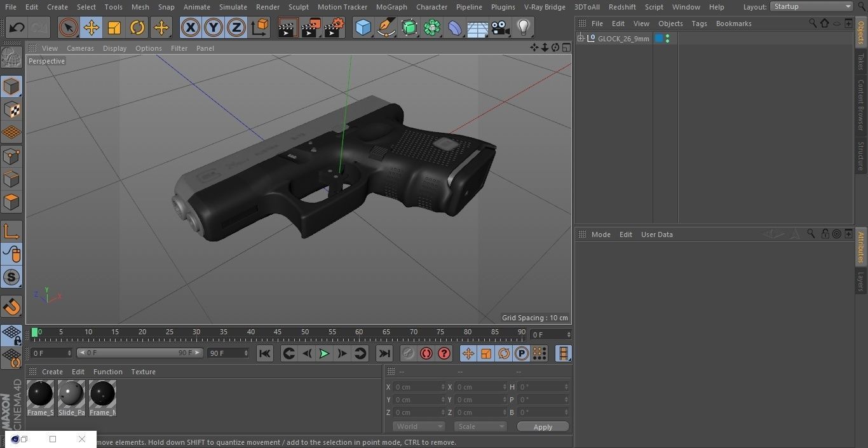Select the Move tool
Viewport: 868px width, 448px height.
tap(92, 28)
